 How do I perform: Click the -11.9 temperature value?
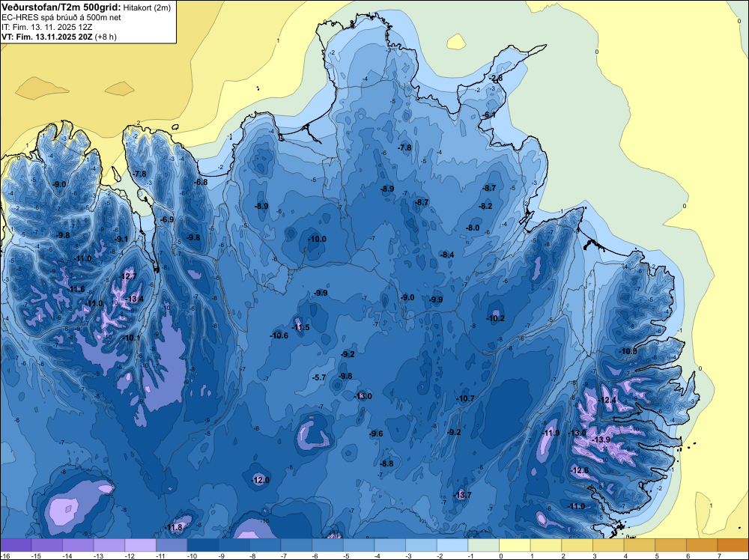(551, 433)
